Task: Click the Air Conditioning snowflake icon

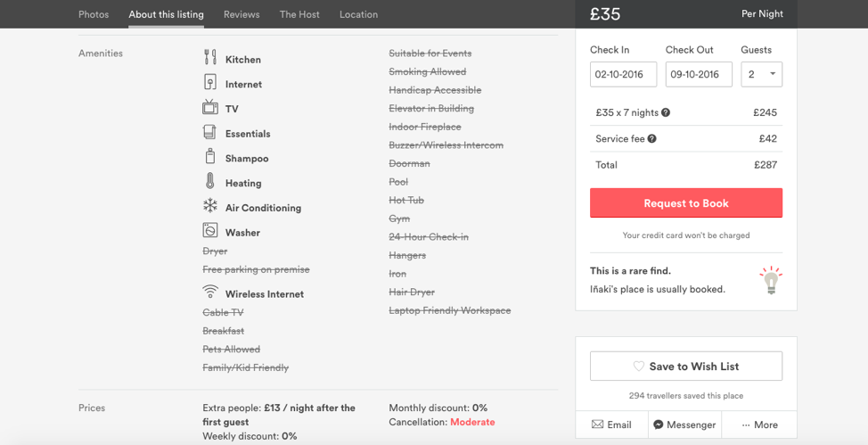Action: click(209, 206)
